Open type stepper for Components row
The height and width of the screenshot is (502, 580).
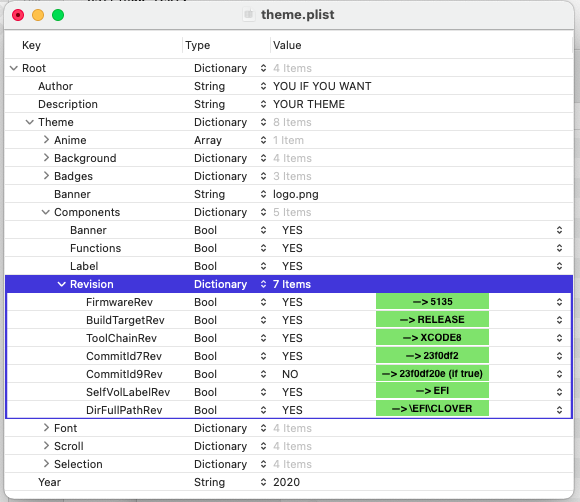(263, 212)
